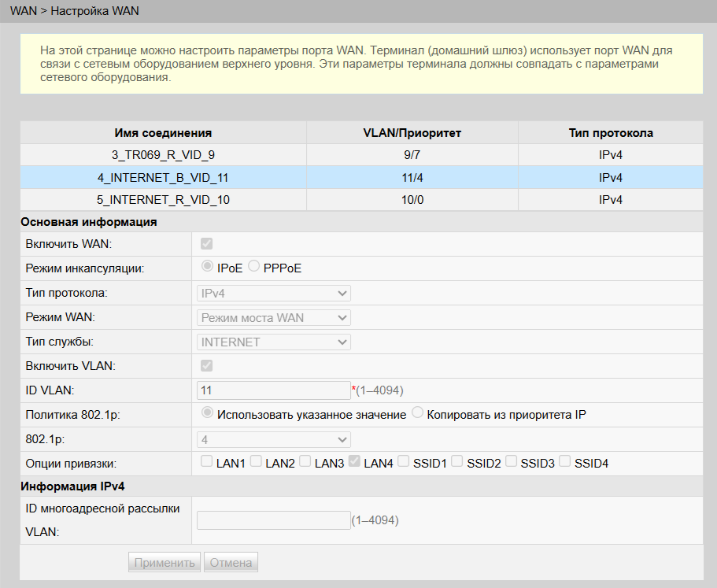This screenshot has height=588, width=717.
Task: Click the Тип протокола column header
Action: point(611,133)
